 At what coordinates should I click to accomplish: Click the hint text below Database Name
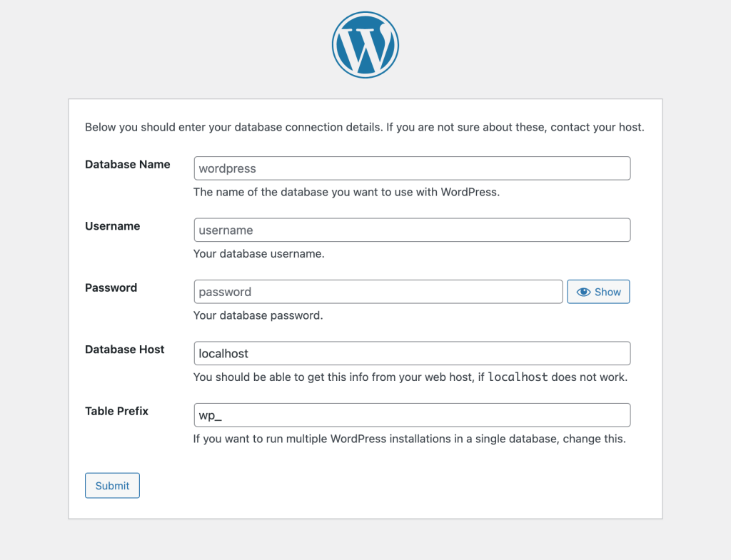346,192
